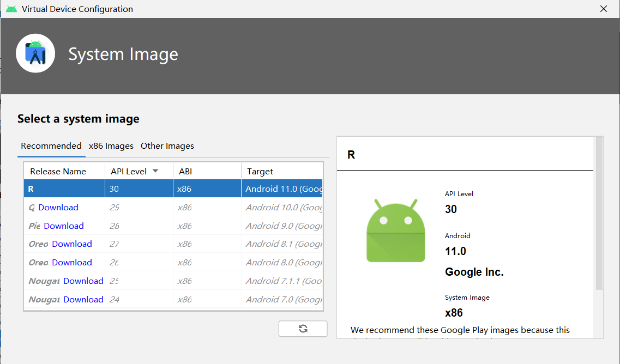Download the Pie system image

[x=64, y=226]
